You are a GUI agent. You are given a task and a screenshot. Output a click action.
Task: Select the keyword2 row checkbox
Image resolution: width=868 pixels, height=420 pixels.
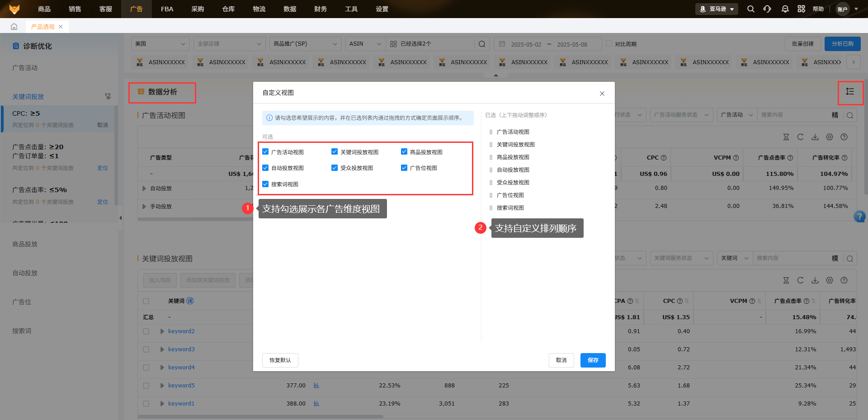pyautogui.click(x=146, y=331)
